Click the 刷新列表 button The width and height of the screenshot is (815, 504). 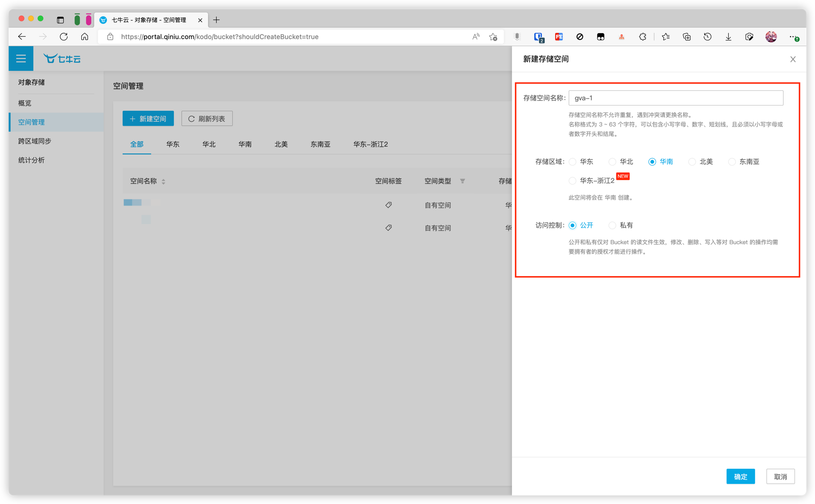pos(207,119)
